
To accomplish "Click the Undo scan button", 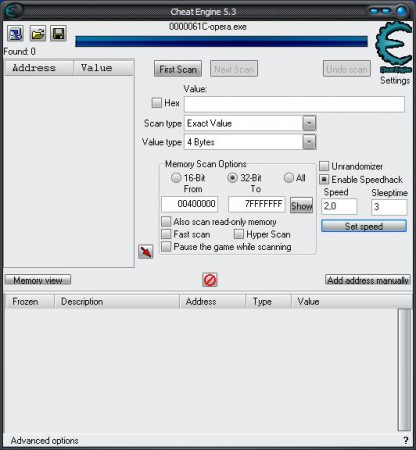I will point(347,69).
